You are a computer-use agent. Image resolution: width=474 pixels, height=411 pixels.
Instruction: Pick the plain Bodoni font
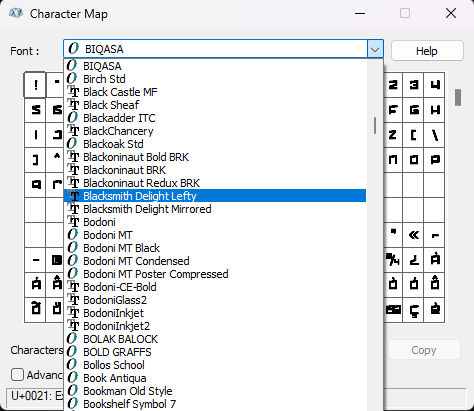pyautogui.click(x=215, y=222)
